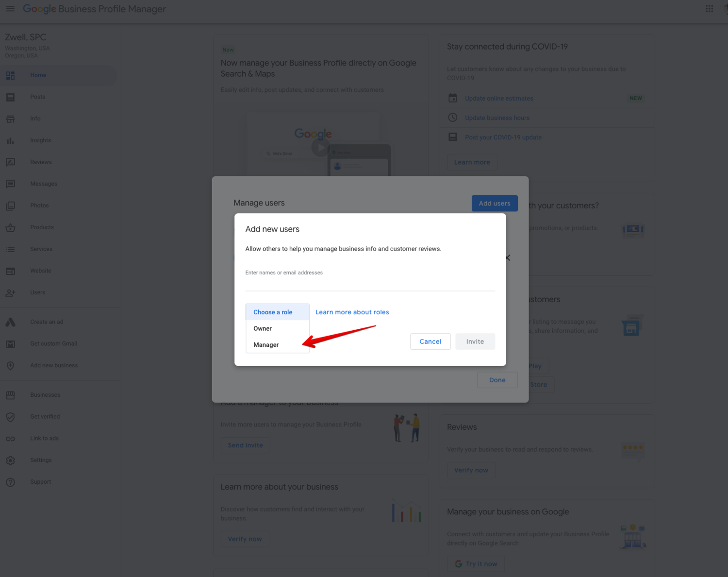Viewport: 728px width, 577px height.
Task: Click the Add new business pin icon
Action: tap(10, 366)
